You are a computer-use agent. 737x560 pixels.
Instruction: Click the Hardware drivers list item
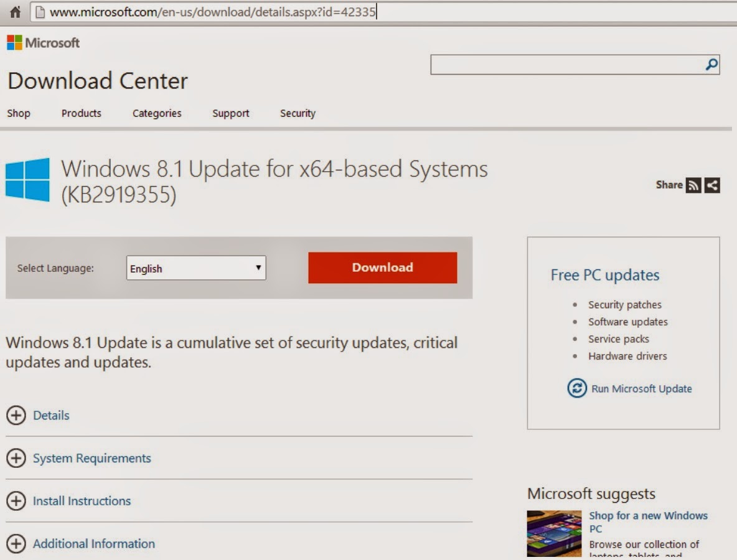627,356
